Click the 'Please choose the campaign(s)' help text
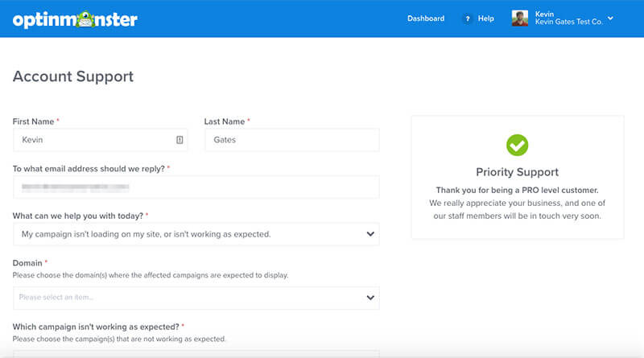644x358 pixels. 119,339
